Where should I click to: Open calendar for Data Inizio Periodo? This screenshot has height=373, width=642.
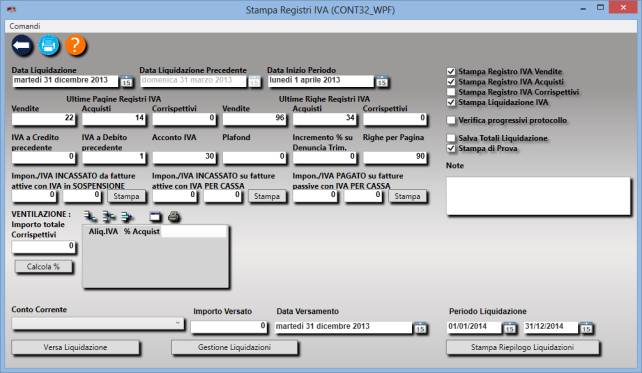[x=382, y=82]
